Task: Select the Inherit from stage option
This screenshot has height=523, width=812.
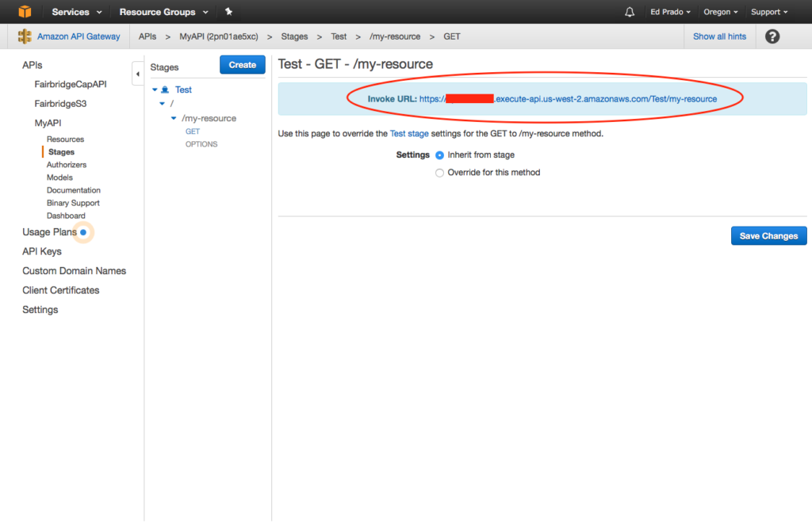Action: coord(440,155)
